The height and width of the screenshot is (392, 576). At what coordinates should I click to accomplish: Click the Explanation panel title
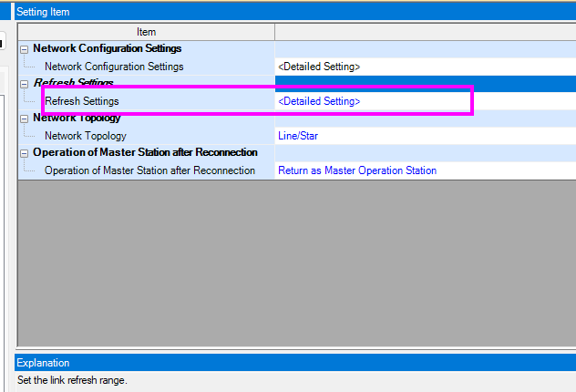pos(43,363)
